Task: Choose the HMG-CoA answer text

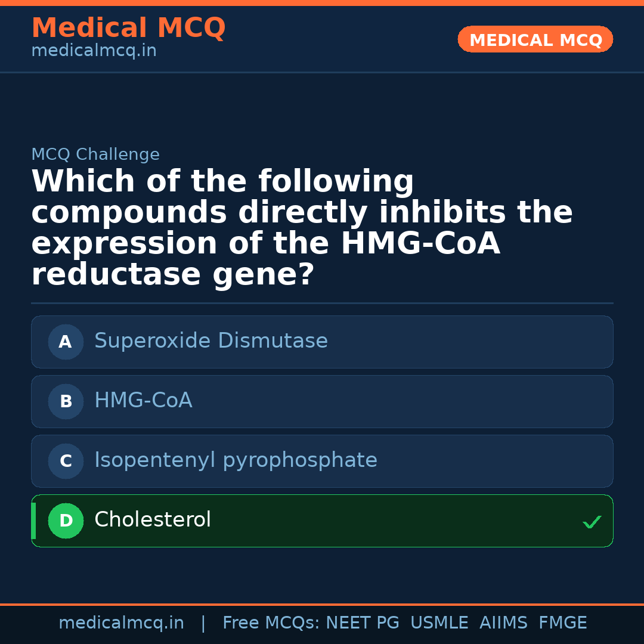Action: pyautogui.click(x=143, y=401)
